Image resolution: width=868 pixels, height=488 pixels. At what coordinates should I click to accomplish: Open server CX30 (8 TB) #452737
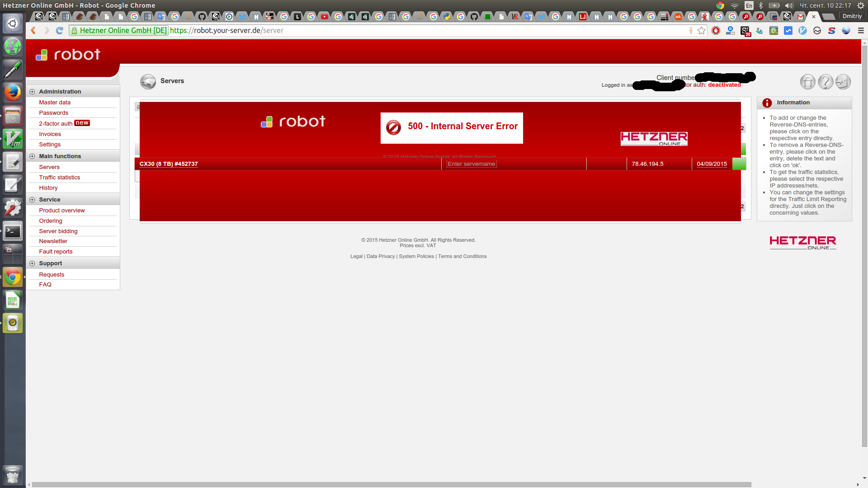168,164
